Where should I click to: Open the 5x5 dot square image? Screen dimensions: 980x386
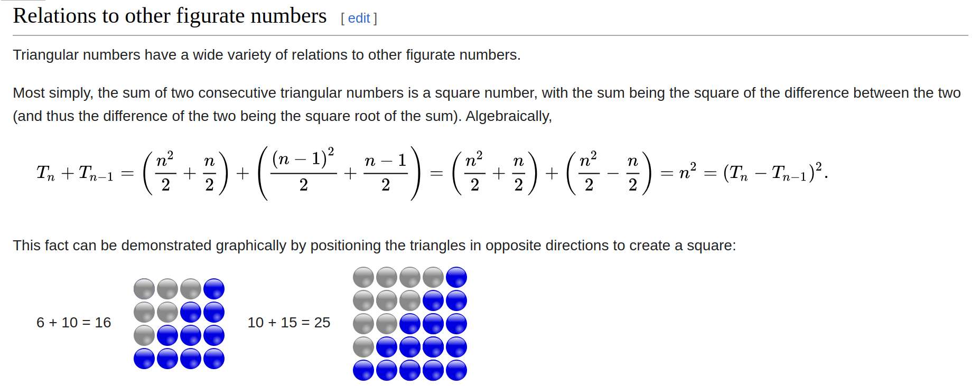pos(410,324)
